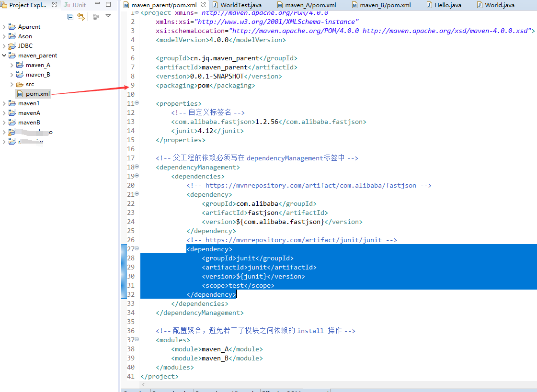The height and width of the screenshot is (392, 537).
Task: Select the mavenB project in the tree
Action: (29, 123)
